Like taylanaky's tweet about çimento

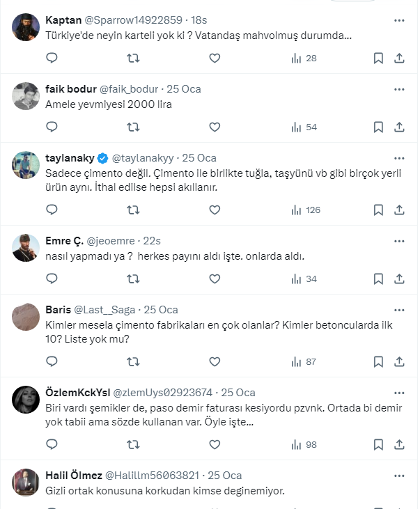point(215,210)
